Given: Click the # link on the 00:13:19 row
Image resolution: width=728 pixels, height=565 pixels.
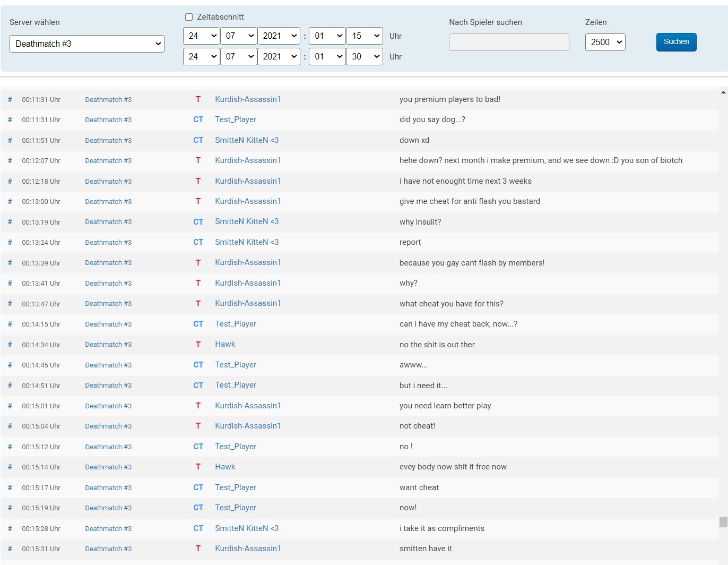Looking at the screenshot, I should [x=10, y=222].
